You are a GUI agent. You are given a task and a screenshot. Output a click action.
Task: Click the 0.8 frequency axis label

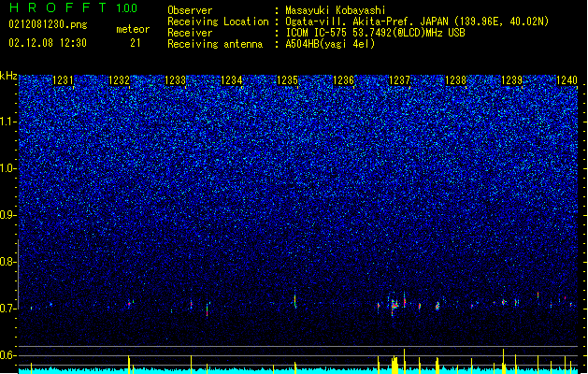point(8,262)
